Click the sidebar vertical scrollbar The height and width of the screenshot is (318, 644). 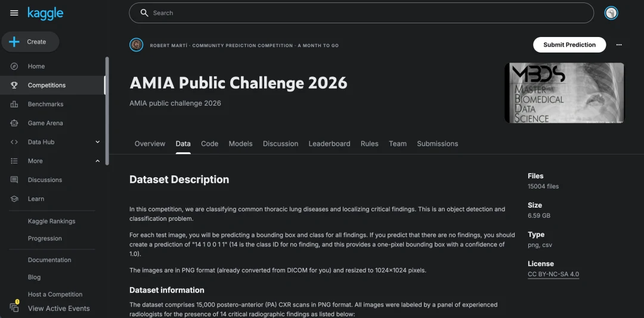[107, 111]
